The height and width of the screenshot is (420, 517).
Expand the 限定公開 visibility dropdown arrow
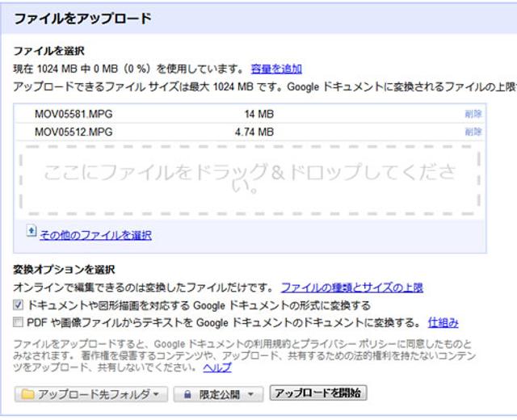[250, 394]
